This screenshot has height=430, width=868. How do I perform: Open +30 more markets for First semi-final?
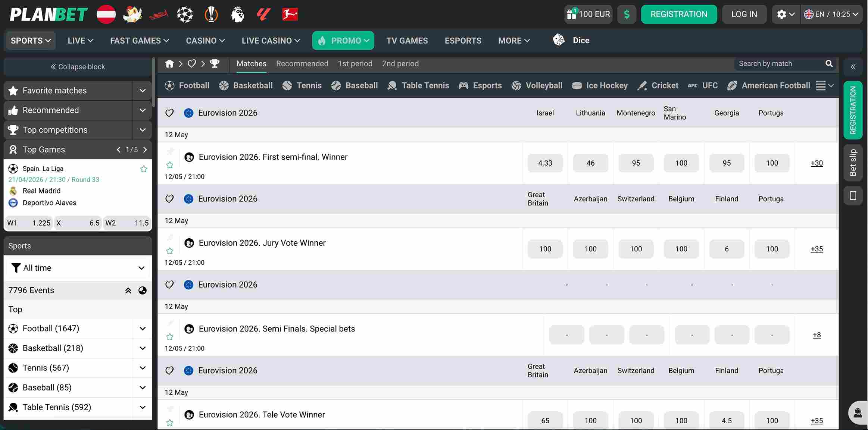[817, 163]
